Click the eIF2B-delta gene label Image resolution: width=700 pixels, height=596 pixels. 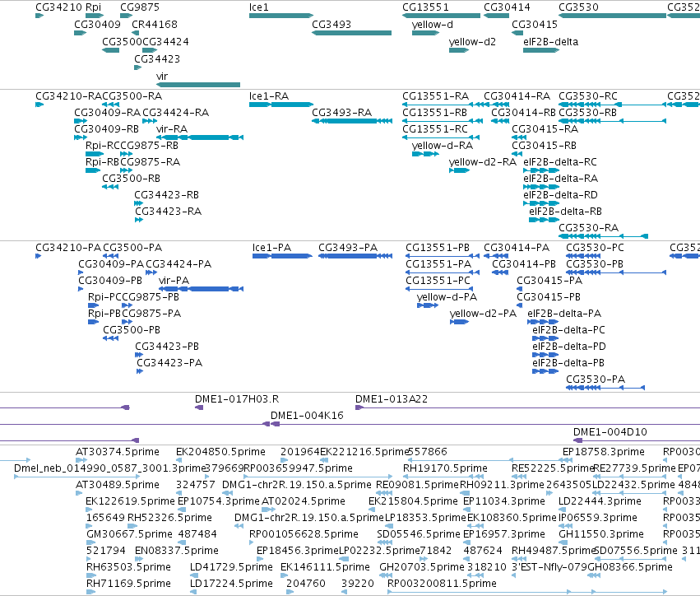(551, 42)
